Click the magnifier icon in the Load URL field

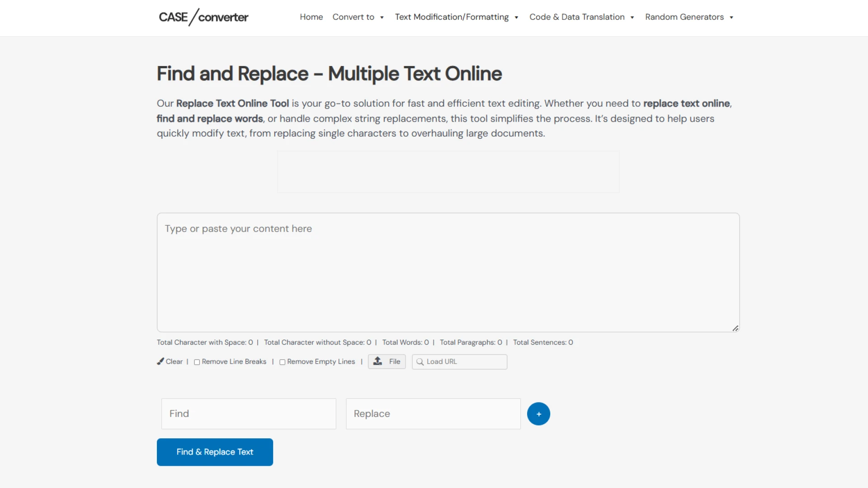pyautogui.click(x=420, y=362)
